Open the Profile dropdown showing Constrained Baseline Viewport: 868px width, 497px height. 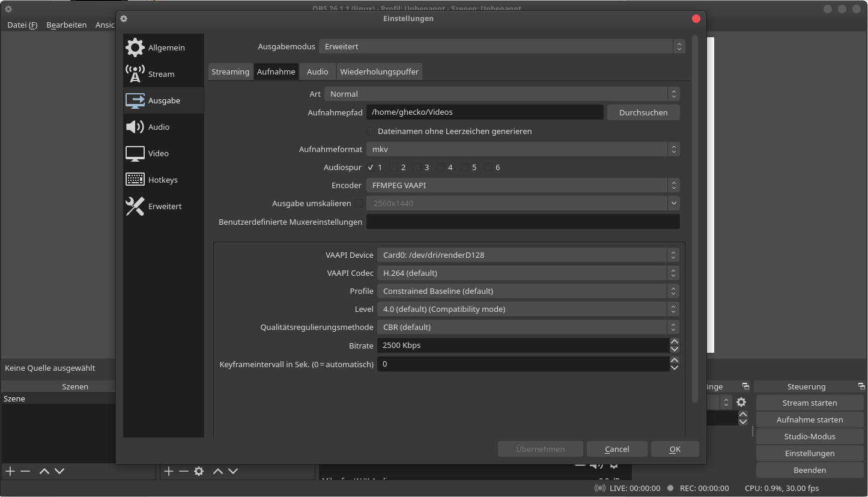(528, 291)
